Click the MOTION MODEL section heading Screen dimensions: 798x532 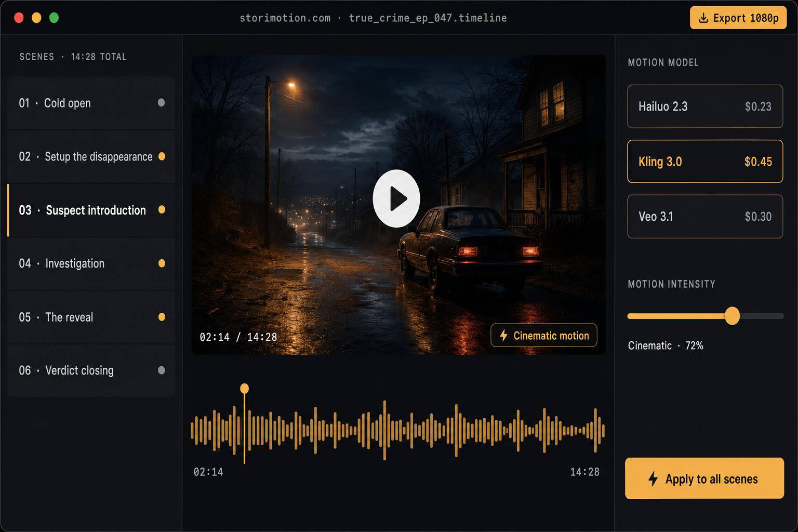(663, 62)
